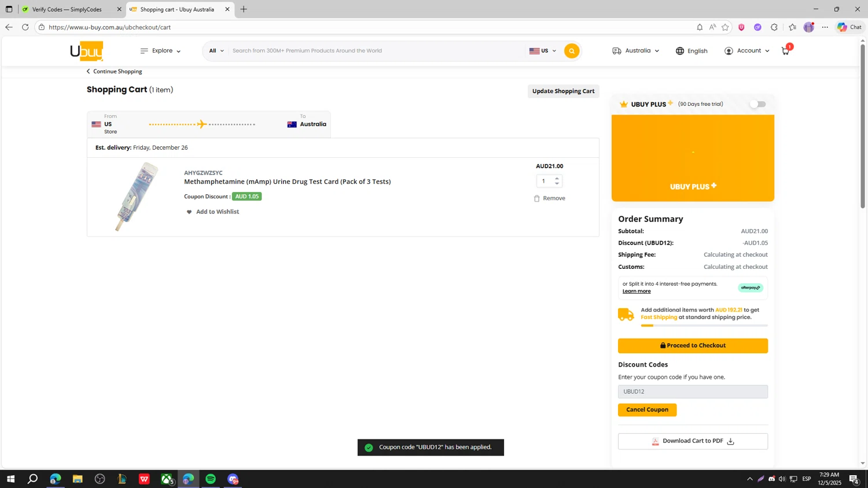
Task: Click the orange search magnifier button
Action: (x=572, y=51)
